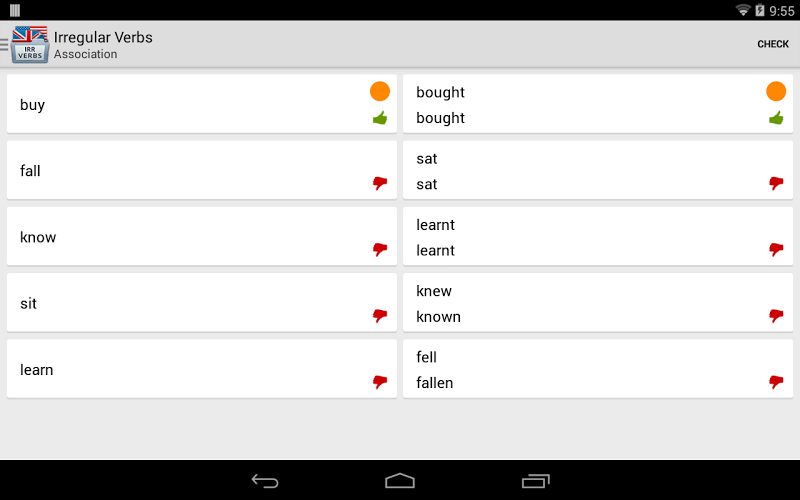
Task: Click the orange dot on bought card
Action: [x=776, y=92]
